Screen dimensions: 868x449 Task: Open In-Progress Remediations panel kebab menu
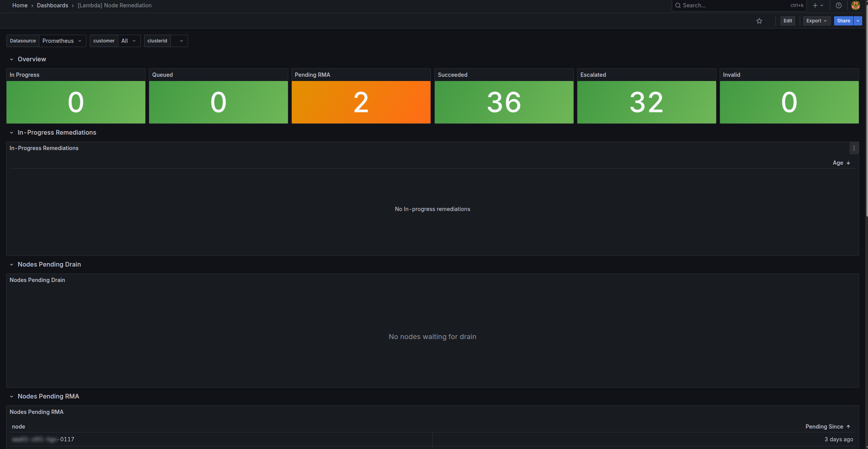[854, 148]
